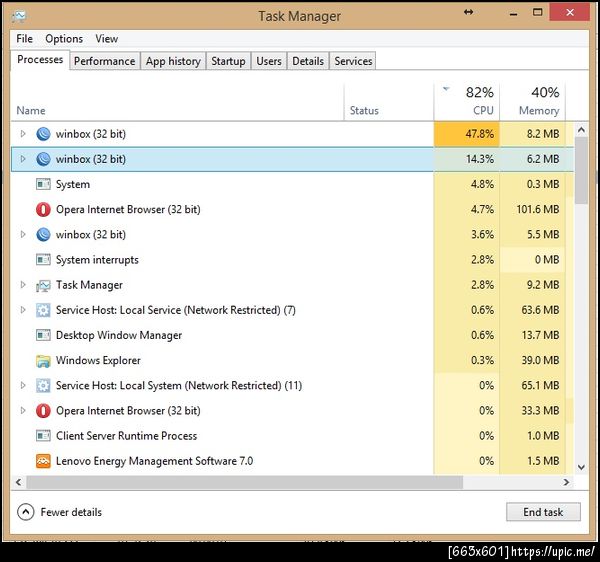
Task: Sort by the Name column header
Action: [177, 101]
